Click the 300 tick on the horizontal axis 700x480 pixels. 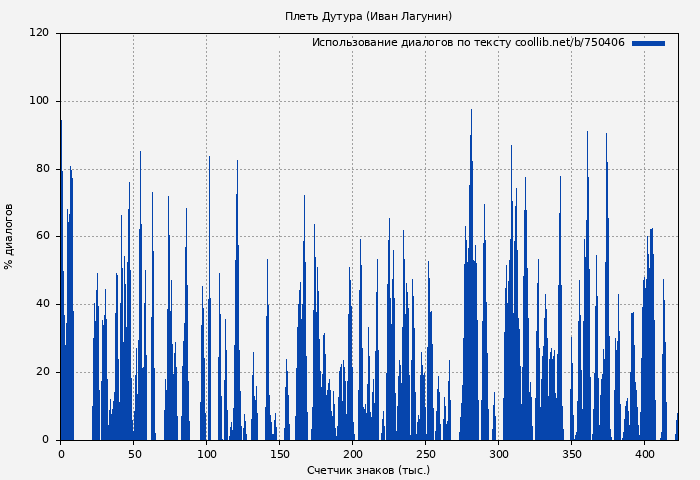coord(498,454)
